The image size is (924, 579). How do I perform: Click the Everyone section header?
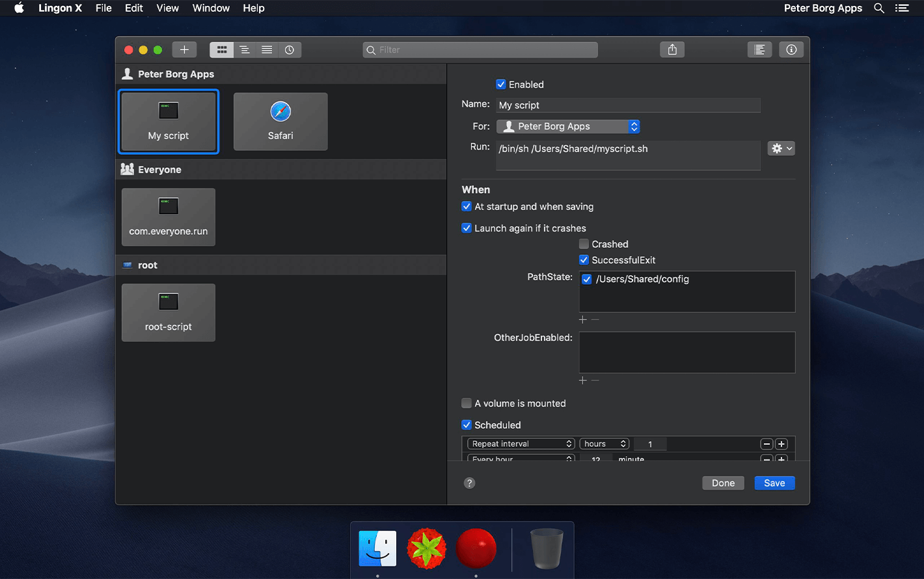tap(281, 169)
